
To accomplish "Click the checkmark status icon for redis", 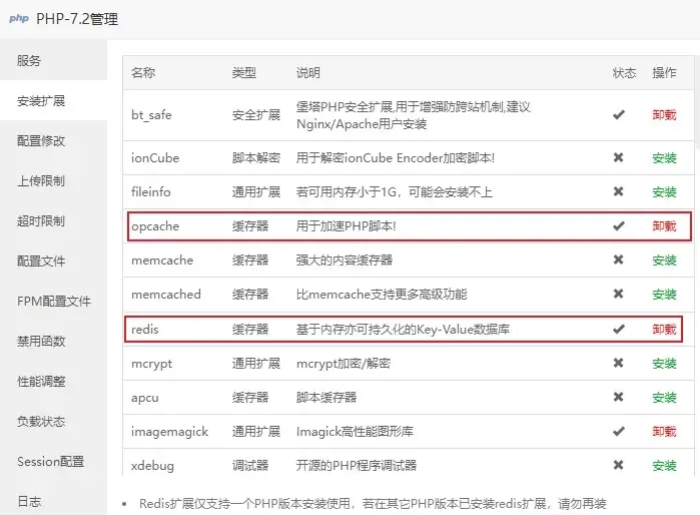I will [618, 329].
